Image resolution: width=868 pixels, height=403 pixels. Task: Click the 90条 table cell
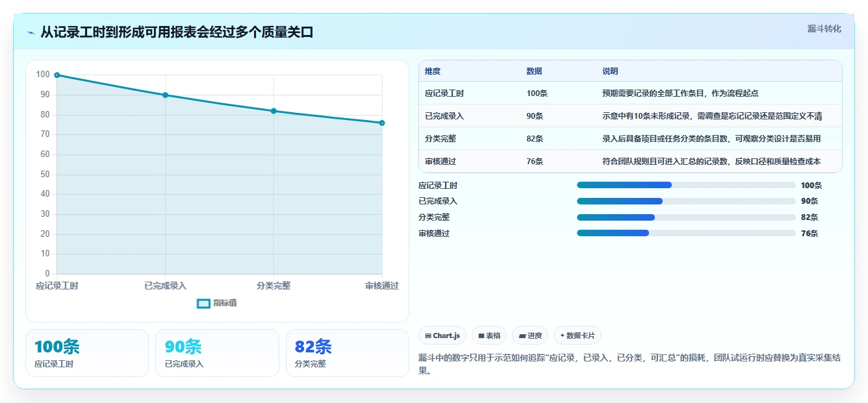[x=535, y=116]
